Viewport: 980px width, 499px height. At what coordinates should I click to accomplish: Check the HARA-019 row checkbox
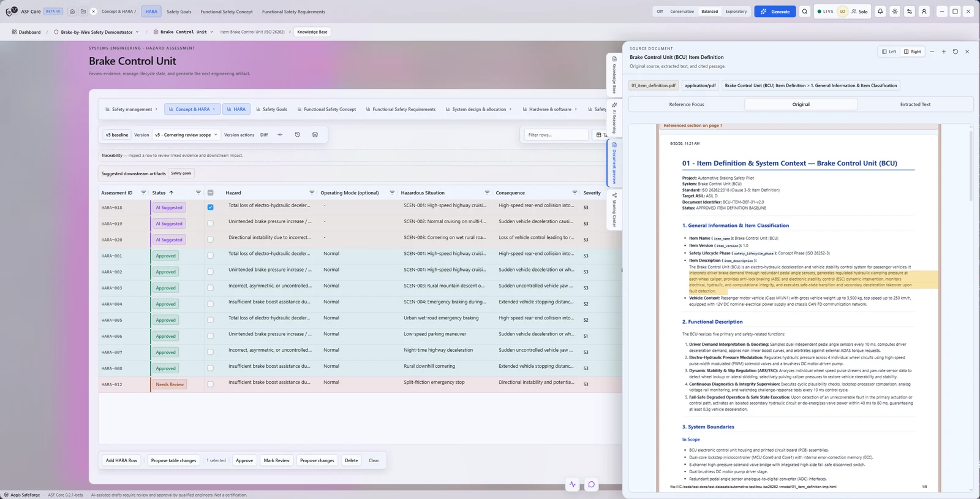[210, 223]
